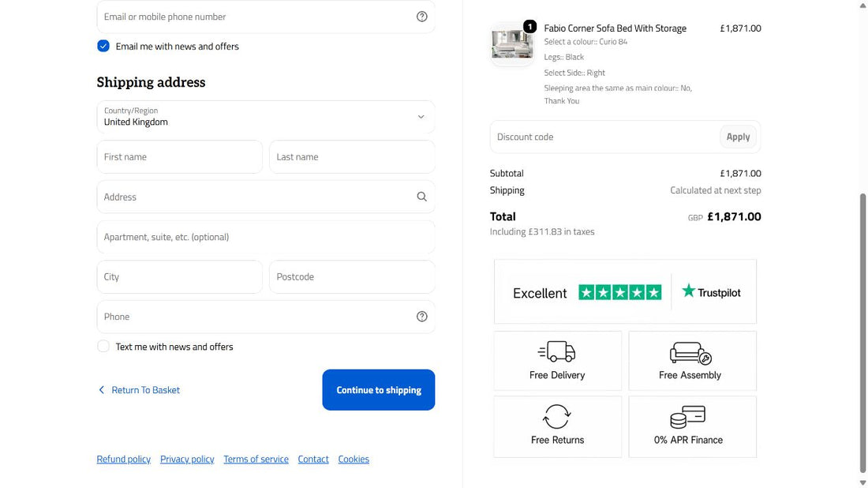This screenshot has height=488, width=868.
Task: Focus the First name field
Action: [179, 157]
